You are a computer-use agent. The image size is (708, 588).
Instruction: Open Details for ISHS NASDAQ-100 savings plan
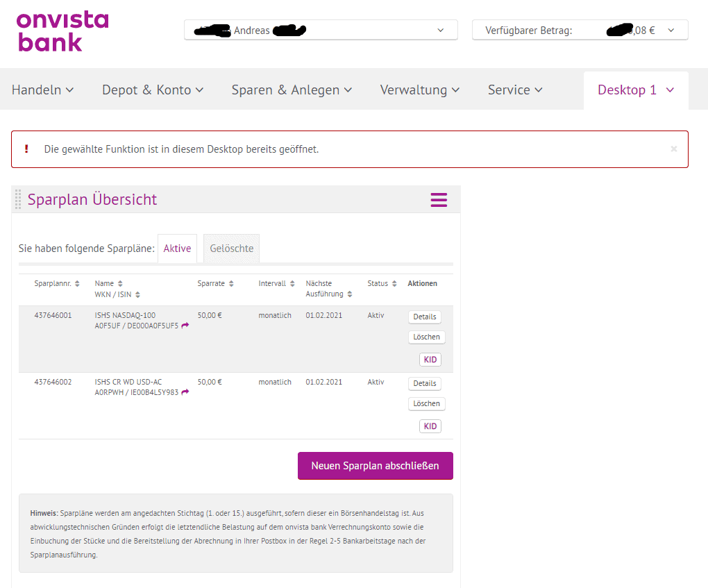424,317
